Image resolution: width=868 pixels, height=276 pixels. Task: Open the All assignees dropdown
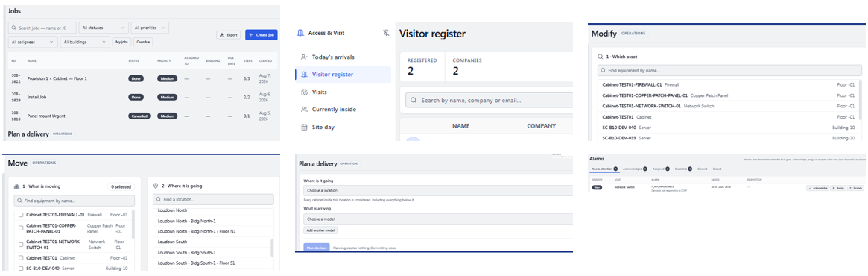point(33,42)
